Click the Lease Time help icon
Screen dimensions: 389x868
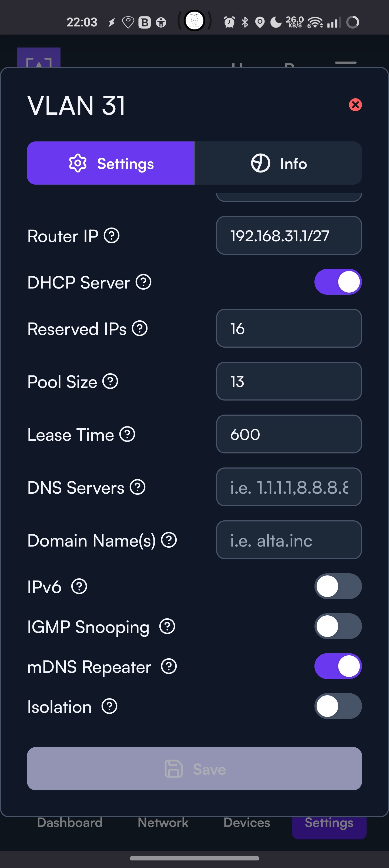pyautogui.click(x=128, y=434)
